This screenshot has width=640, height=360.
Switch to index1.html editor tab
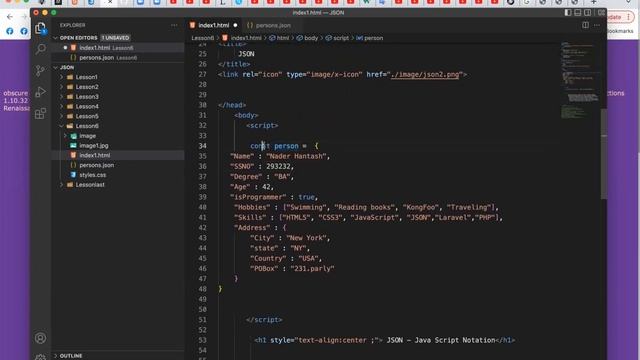[x=213, y=25]
